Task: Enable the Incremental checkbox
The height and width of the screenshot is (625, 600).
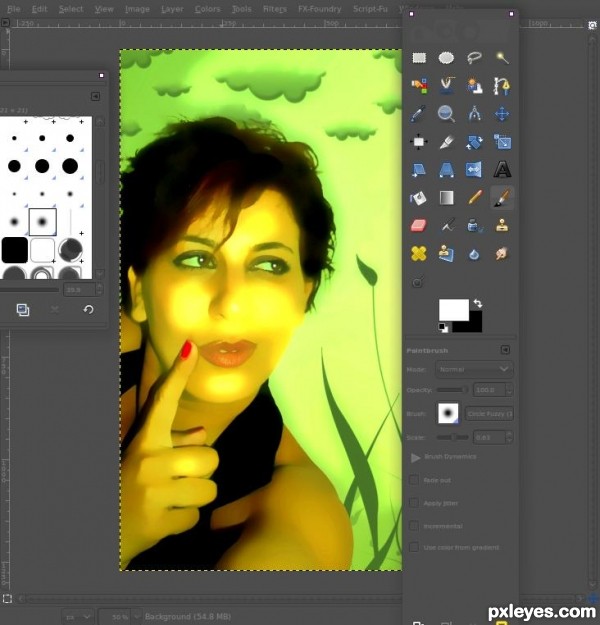Action: tap(414, 526)
